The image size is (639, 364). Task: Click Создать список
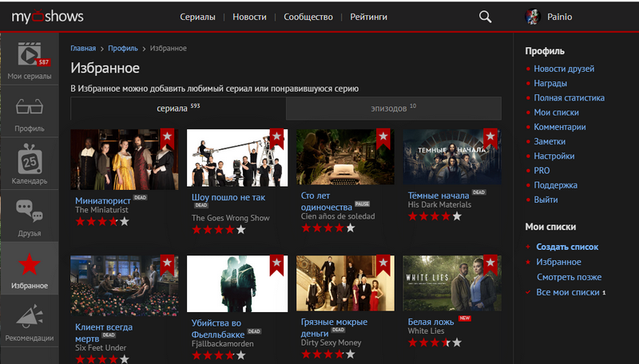point(567,247)
